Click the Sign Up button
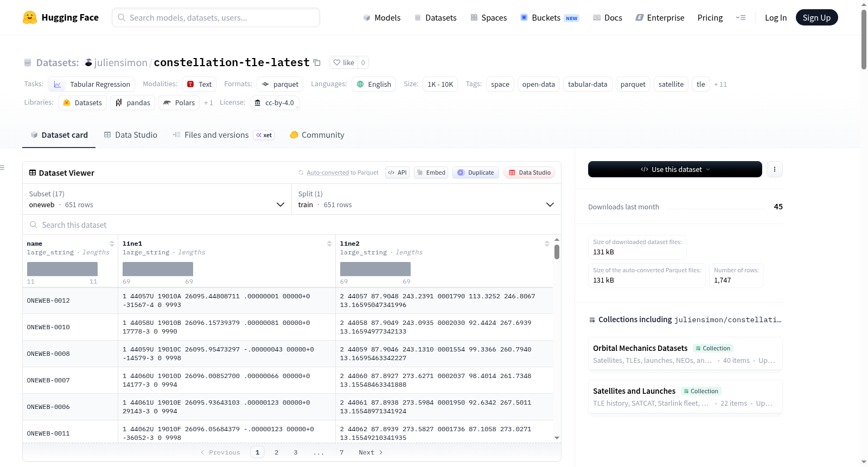868x467 pixels. [x=816, y=17]
